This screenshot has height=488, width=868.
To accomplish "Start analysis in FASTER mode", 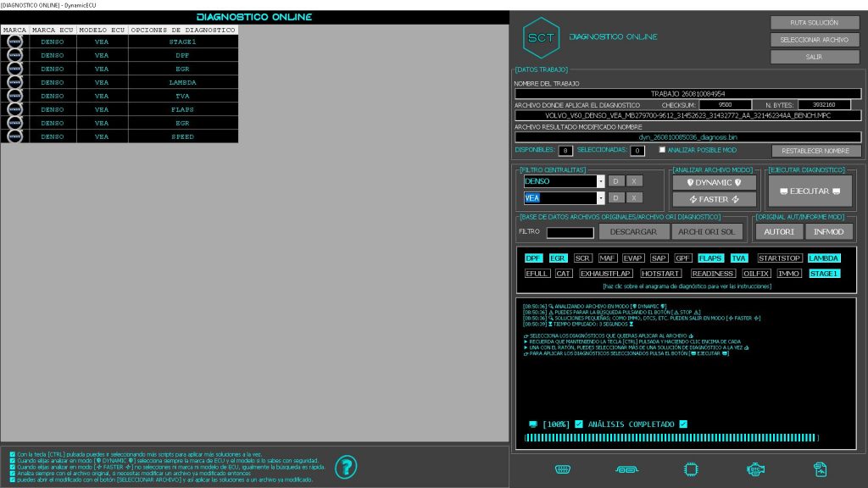I will click(714, 199).
